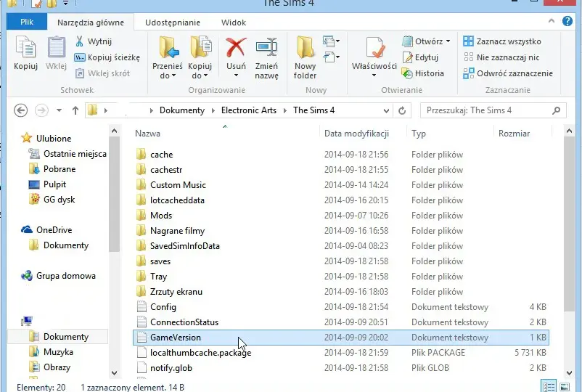Click Wklej skrót paste shortcut

click(102, 73)
